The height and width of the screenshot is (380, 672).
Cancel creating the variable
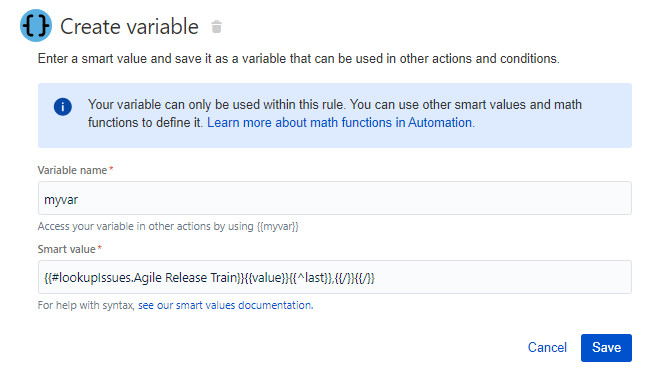click(x=547, y=347)
